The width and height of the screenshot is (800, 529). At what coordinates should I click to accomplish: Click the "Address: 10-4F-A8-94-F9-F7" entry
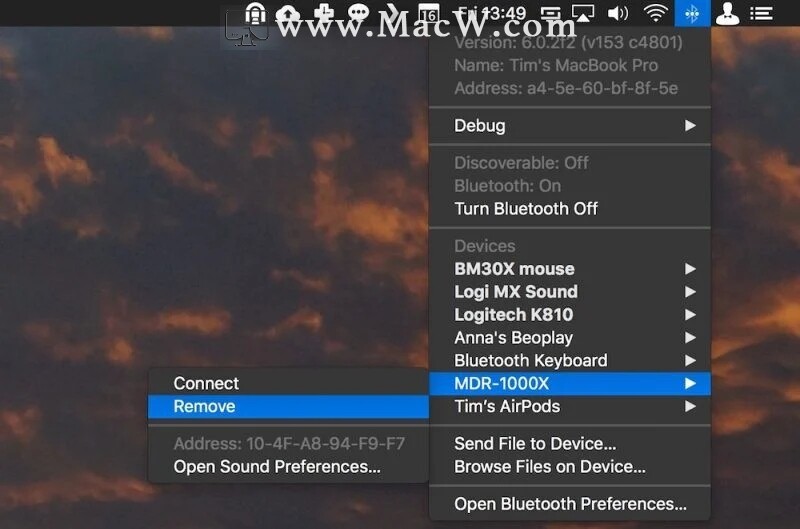tap(288, 444)
